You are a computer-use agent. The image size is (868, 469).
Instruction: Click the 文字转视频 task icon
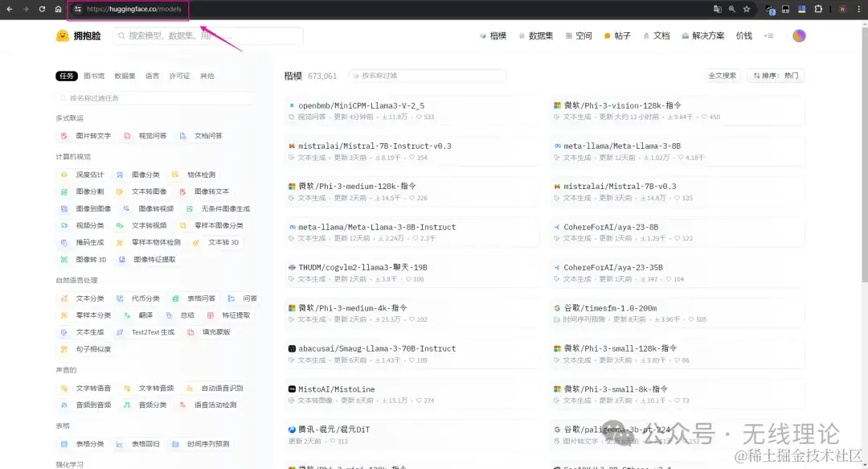120,225
